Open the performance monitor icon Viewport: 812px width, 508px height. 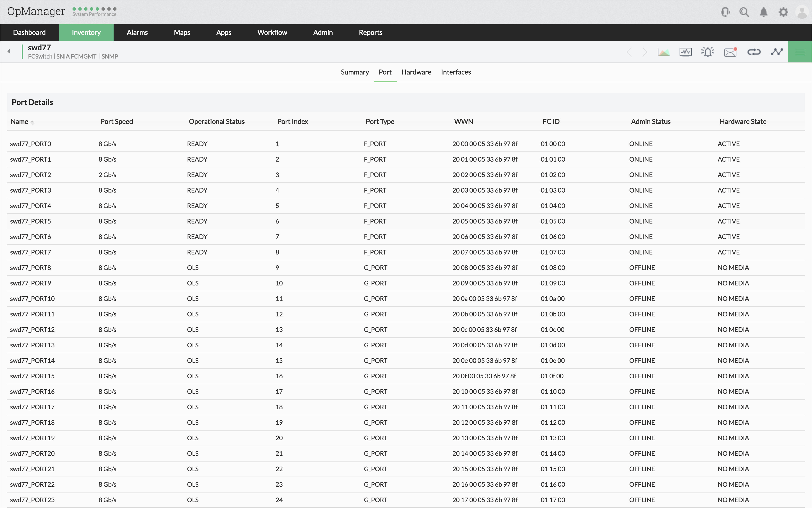(x=685, y=52)
